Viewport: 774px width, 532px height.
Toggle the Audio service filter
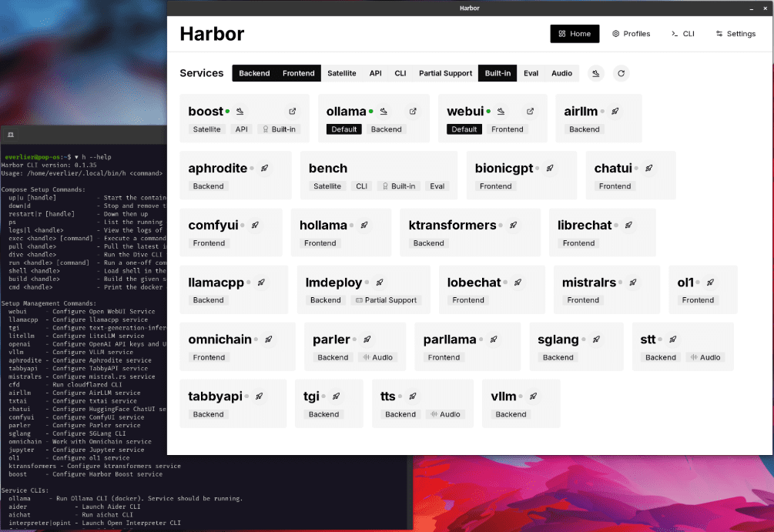[561, 73]
